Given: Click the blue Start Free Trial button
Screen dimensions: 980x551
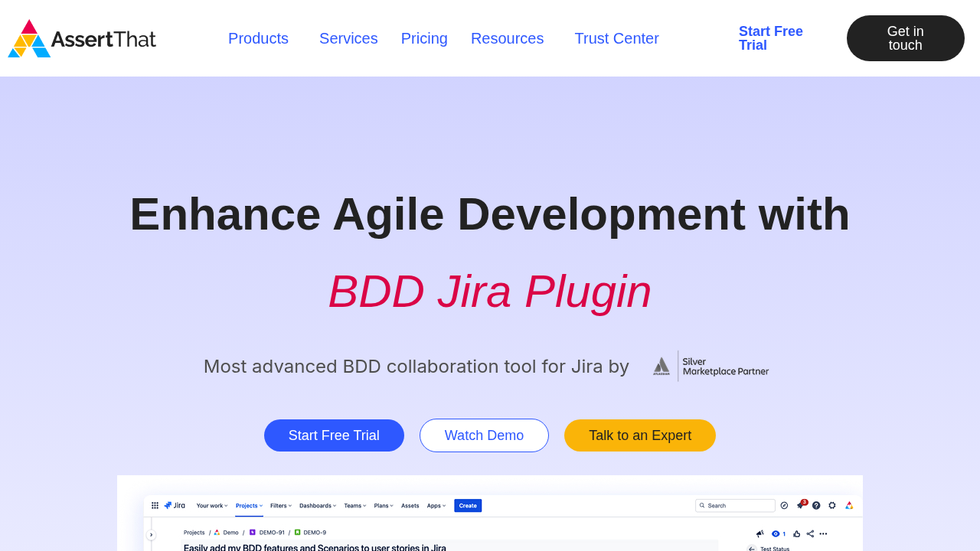Looking at the screenshot, I should pos(334,435).
